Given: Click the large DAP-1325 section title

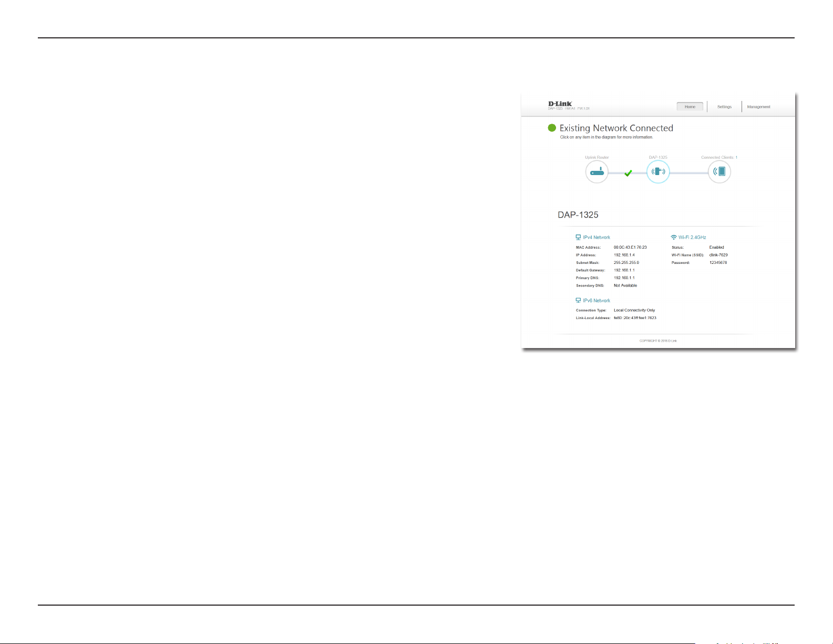Looking at the screenshot, I should point(578,215).
